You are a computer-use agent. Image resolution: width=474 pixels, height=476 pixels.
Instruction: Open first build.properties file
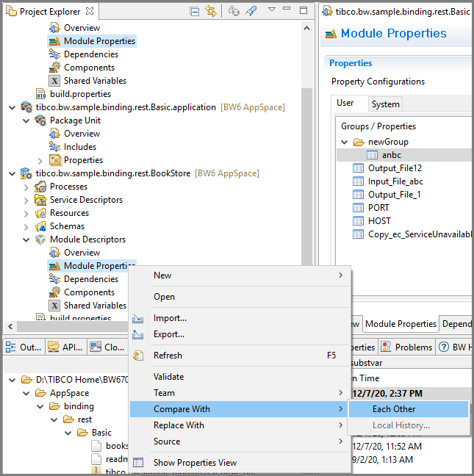coord(80,94)
